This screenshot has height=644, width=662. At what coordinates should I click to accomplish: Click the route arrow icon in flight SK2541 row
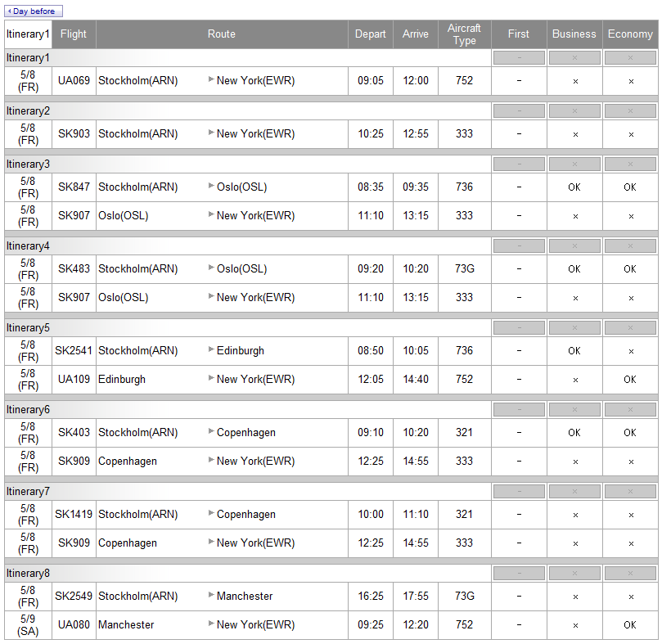pos(211,349)
